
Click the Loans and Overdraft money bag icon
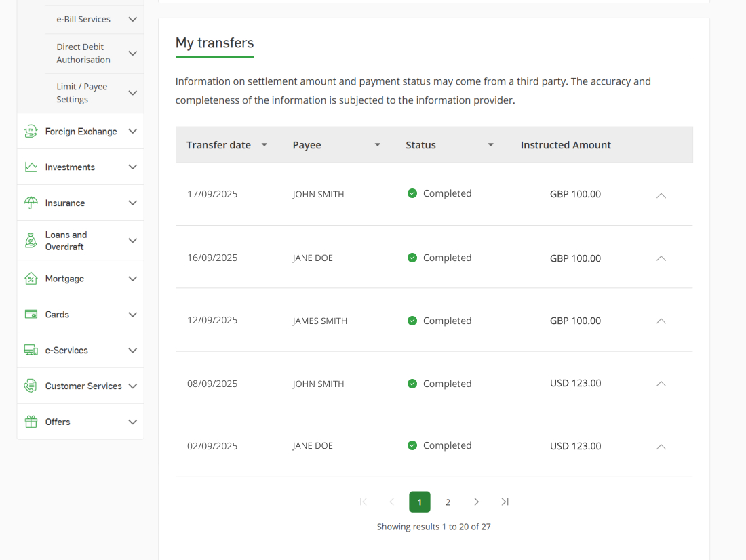click(31, 241)
